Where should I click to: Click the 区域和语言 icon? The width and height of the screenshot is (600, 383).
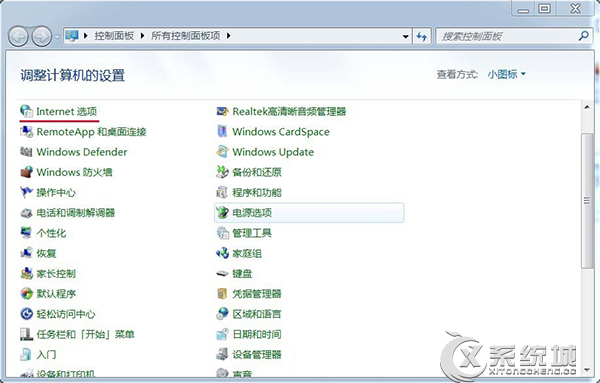222,314
